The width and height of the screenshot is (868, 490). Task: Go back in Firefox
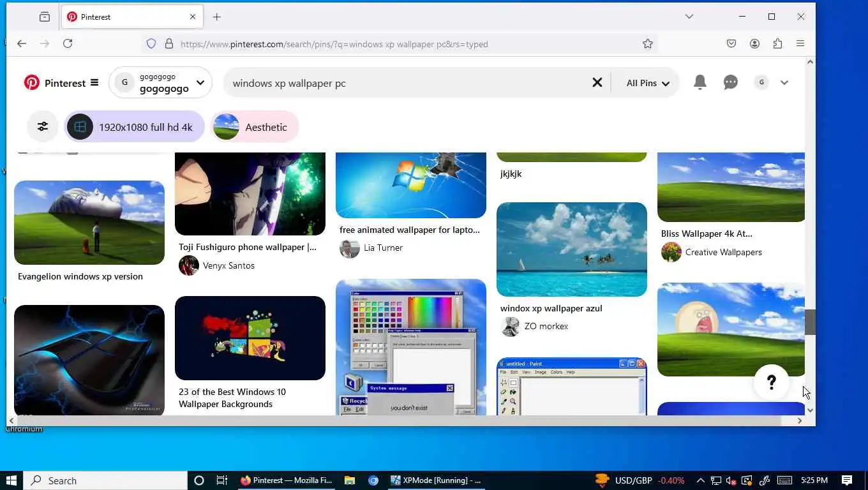coord(22,43)
